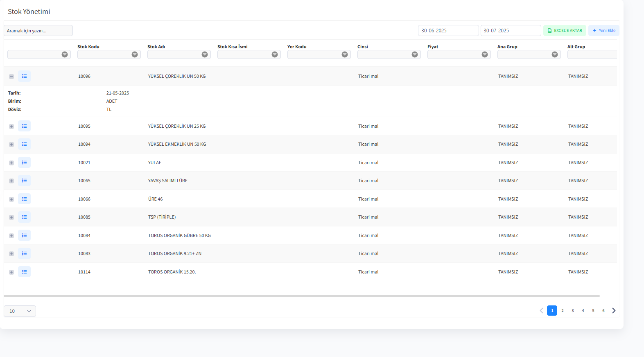Go to previous page with left arrow
644x357 pixels.
point(541,310)
